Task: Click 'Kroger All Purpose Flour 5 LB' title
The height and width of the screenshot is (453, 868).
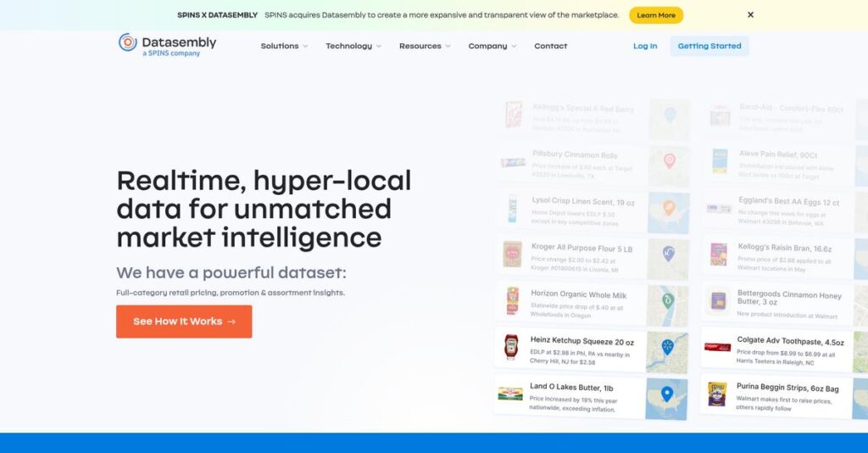Action: point(581,248)
